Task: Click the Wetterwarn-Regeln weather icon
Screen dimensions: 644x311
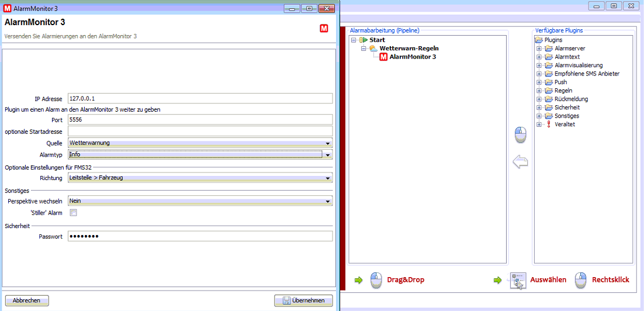Action: (x=373, y=49)
